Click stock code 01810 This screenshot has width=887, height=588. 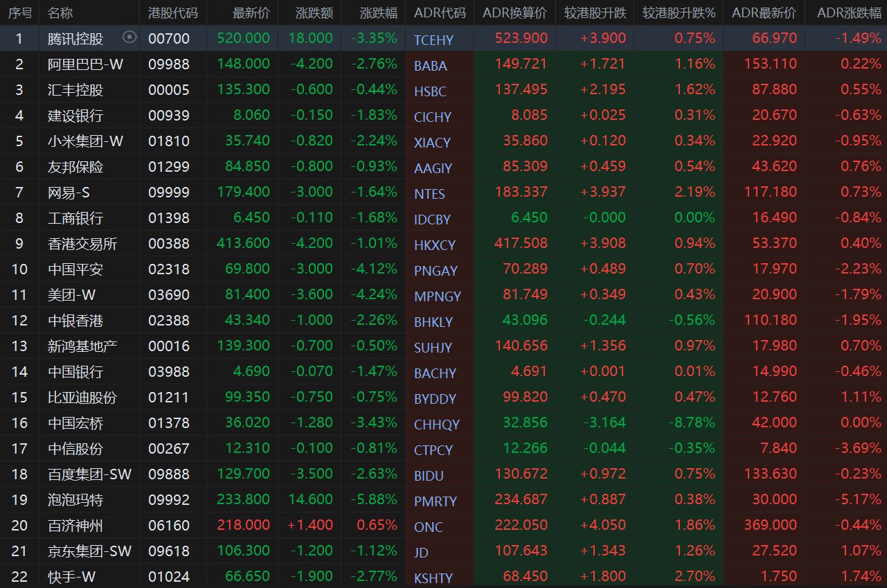coord(169,141)
